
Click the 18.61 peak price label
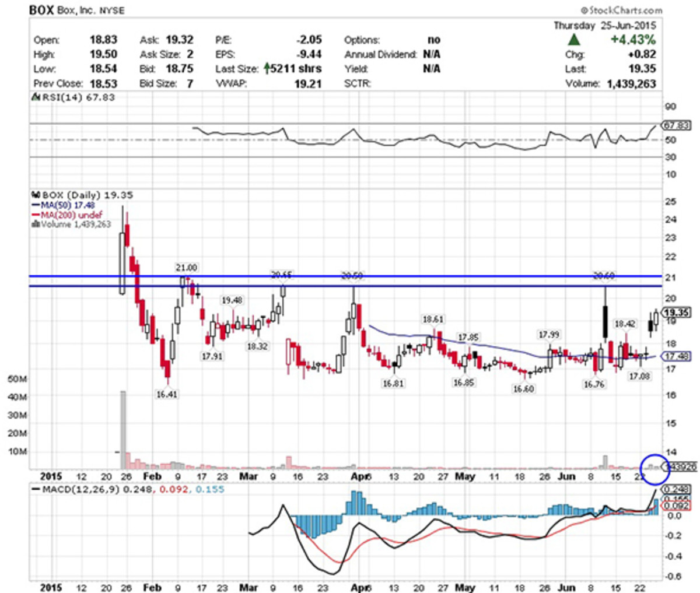click(433, 320)
